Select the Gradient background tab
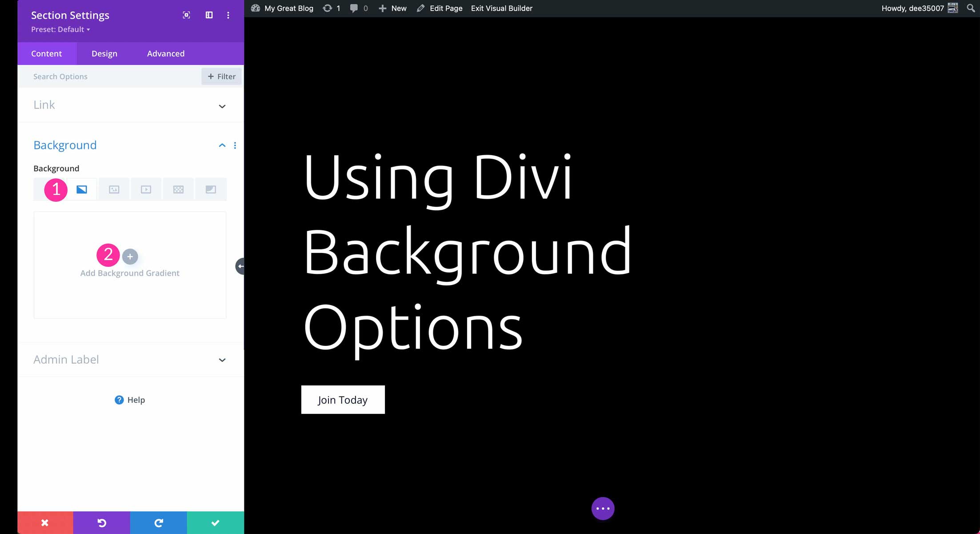The width and height of the screenshot is (980, 534). point(81,189)
